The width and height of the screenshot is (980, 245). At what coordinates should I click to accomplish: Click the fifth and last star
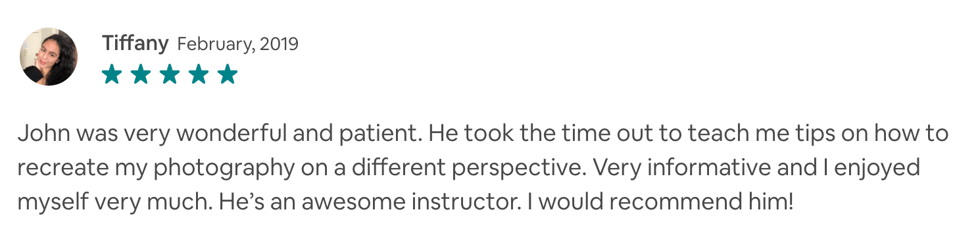point(228,74)
